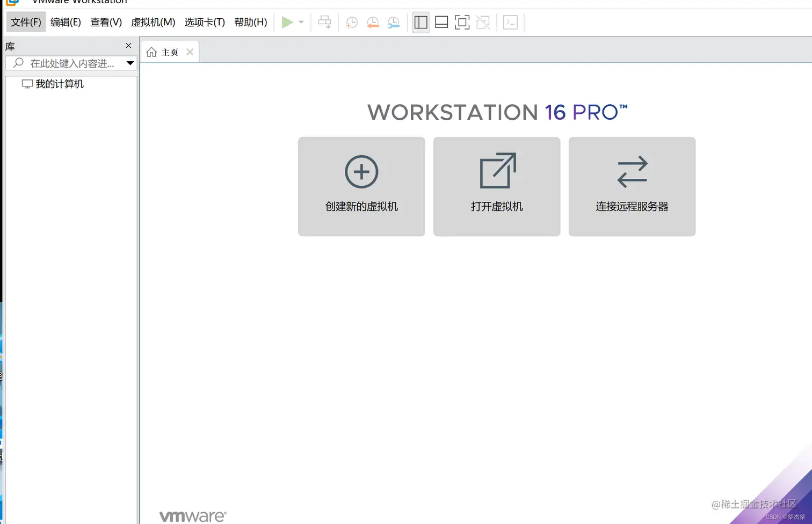812x524 pixels.
Task: Click the library search input field
Action: (x=71, y=63)
